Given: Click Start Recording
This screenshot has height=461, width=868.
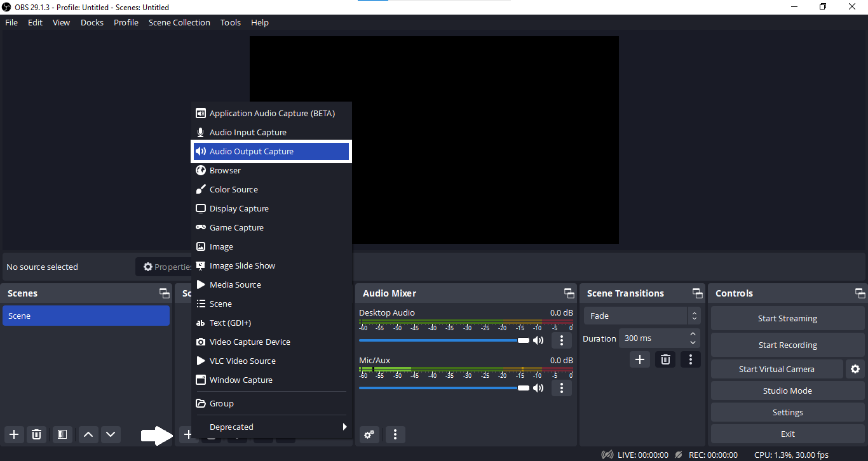Looking at the screenshot, I should tap(787, 345).
